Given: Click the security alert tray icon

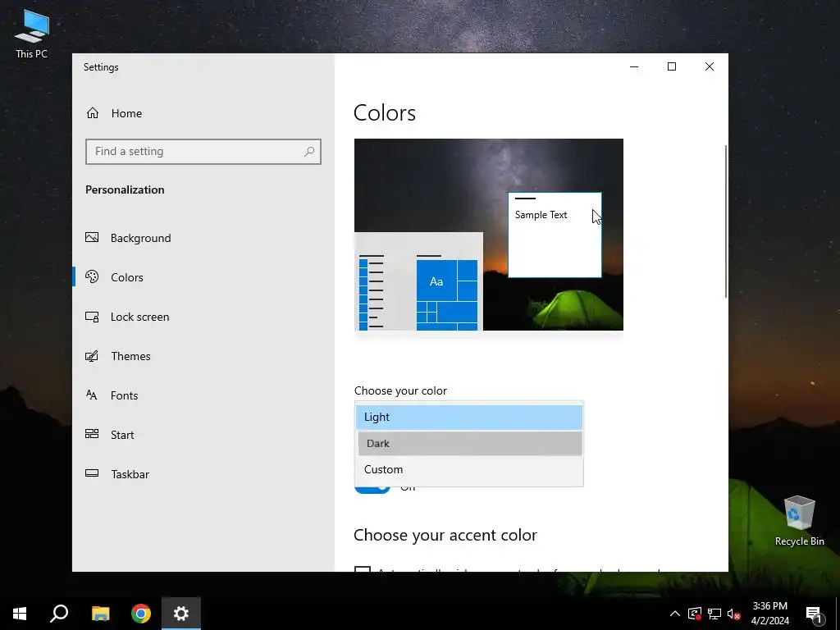Looking at the screenshot, I should coord(694,614).
